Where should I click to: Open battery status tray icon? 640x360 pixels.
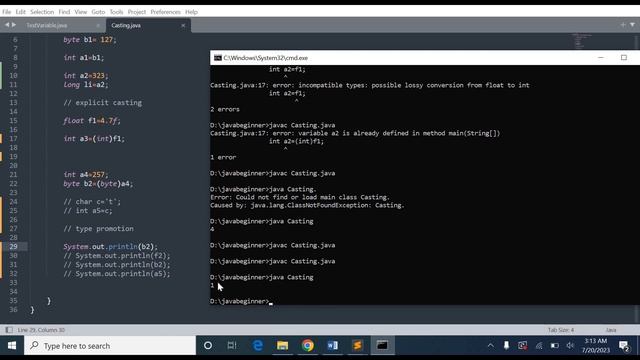click(x=555, y=346)
